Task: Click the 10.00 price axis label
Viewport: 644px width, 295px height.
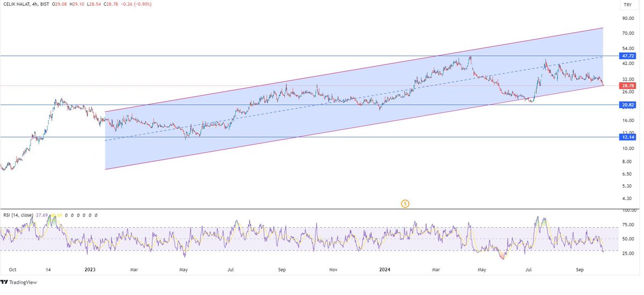Action: point(627,148)
